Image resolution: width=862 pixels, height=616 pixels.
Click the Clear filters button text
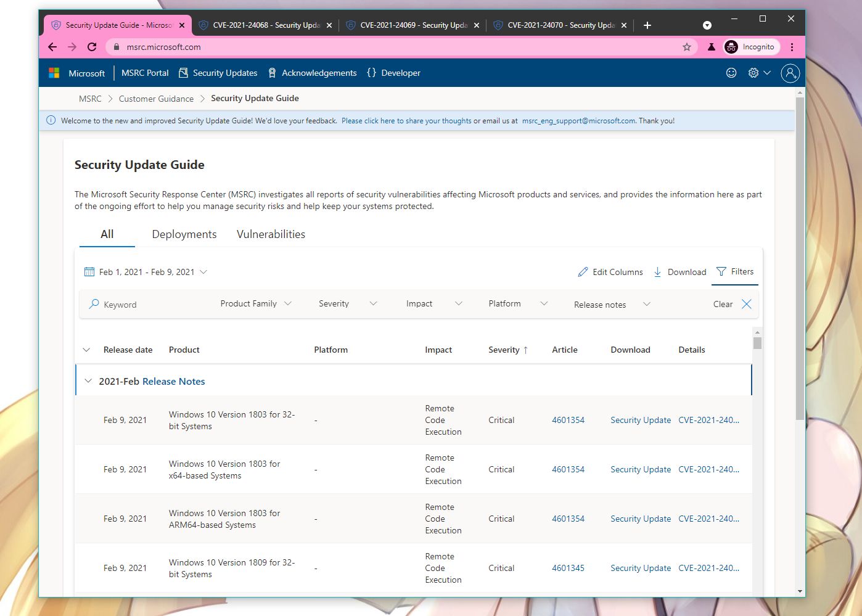click(723, 304)
